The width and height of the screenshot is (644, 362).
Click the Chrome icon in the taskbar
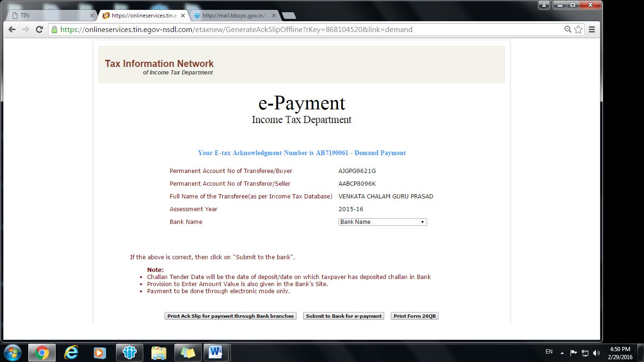(41, 353)
